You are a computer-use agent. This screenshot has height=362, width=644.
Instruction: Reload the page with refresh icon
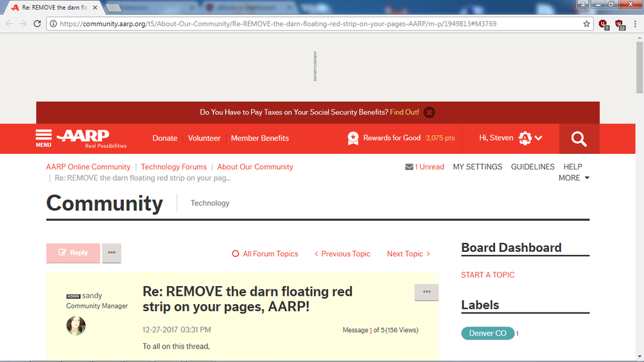point(37,24)
